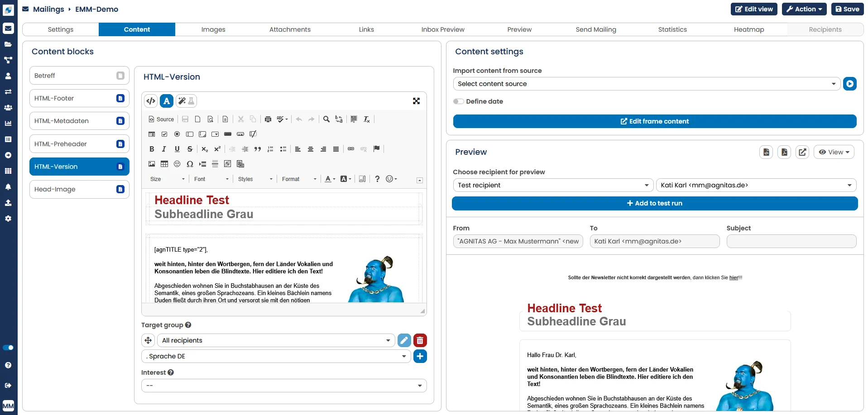Open the Select content source dropdown
Screen dimensions: 868x415
pyautogui.click(x=647, y=84)
